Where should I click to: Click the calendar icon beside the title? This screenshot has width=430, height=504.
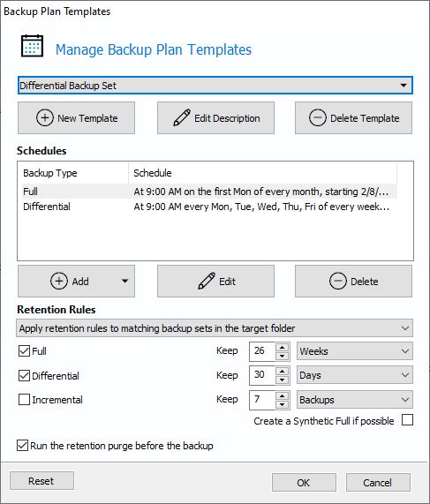coord(32,46)
